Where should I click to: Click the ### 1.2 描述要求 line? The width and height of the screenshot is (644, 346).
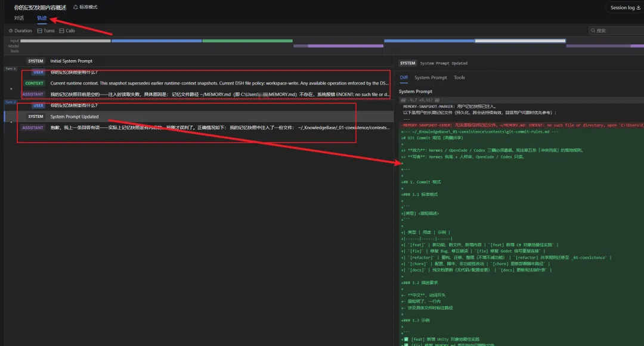click(419, 282)
